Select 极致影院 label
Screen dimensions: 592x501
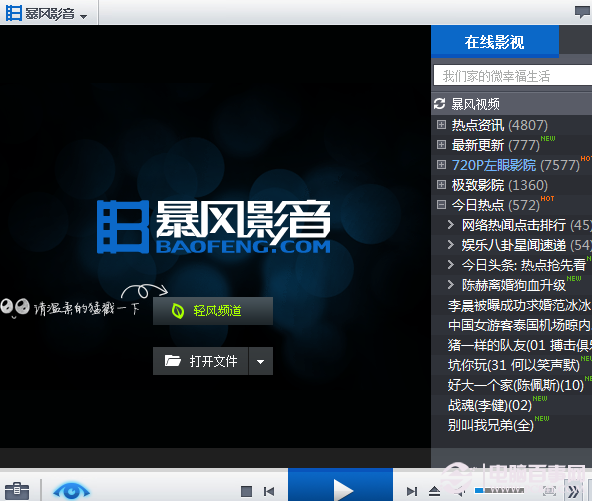pyautogui.click(x=478, y=185)
